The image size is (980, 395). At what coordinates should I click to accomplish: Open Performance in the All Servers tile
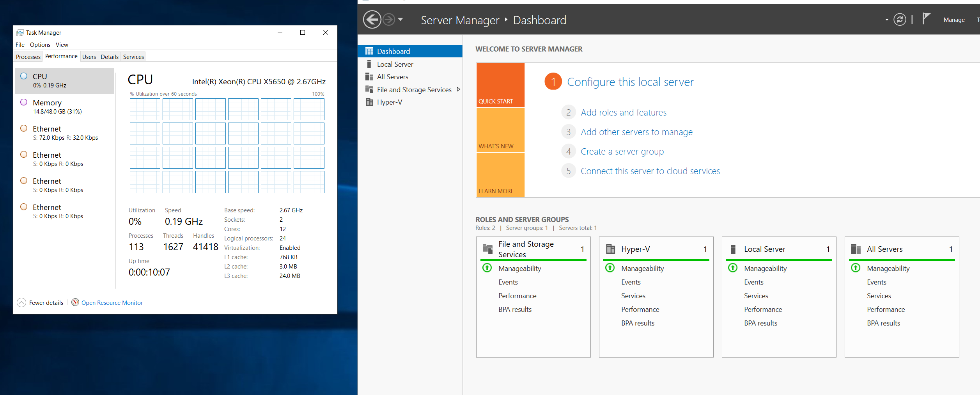886,310
